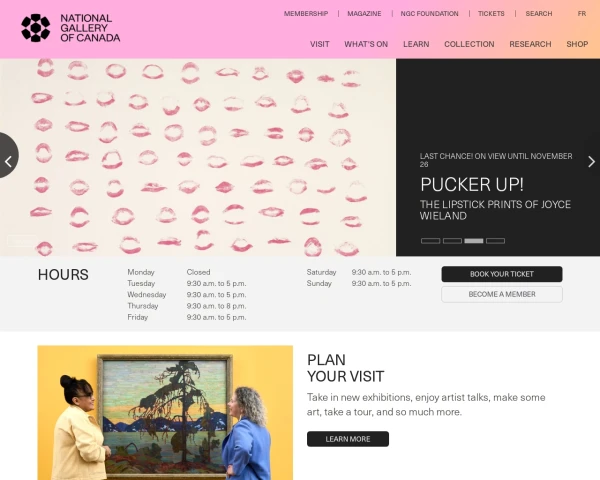Viewport: 600px width, 480px height.
Task: Go to previous carousel slide arrow
Action: click(8, 156)
